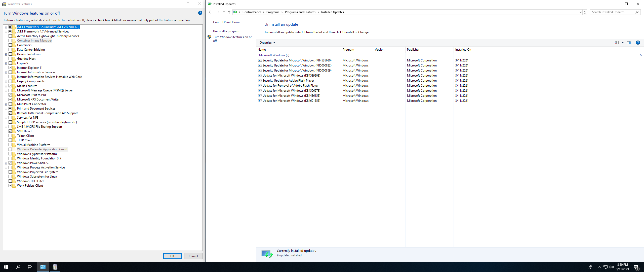
Task: Open Task View on taskbar
Action: 30,267
